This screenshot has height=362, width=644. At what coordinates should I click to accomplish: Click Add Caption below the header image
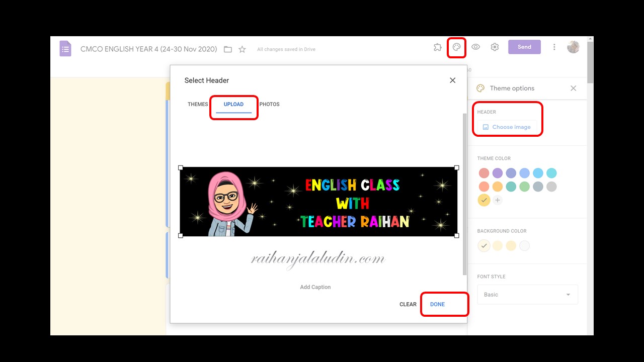pos(315,287)
